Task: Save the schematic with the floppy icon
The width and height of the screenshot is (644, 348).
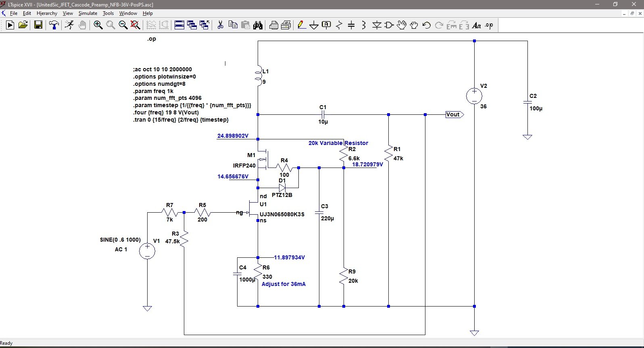Action: point(38,25)
